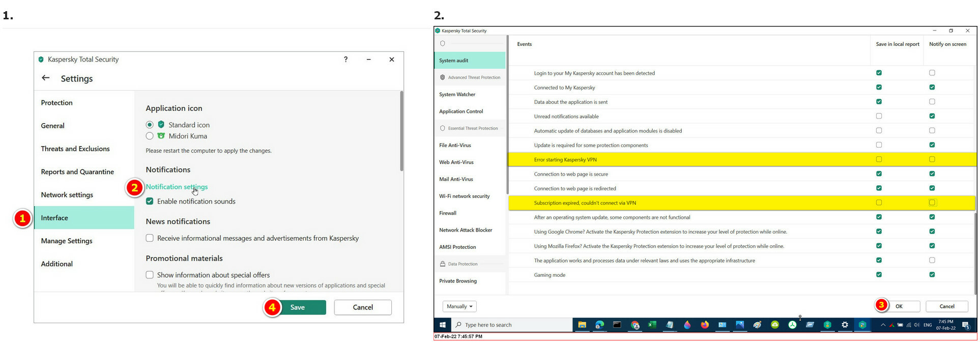Open the Additional settings section
This screenshot has height=343, width=980.
pos(84,264)
